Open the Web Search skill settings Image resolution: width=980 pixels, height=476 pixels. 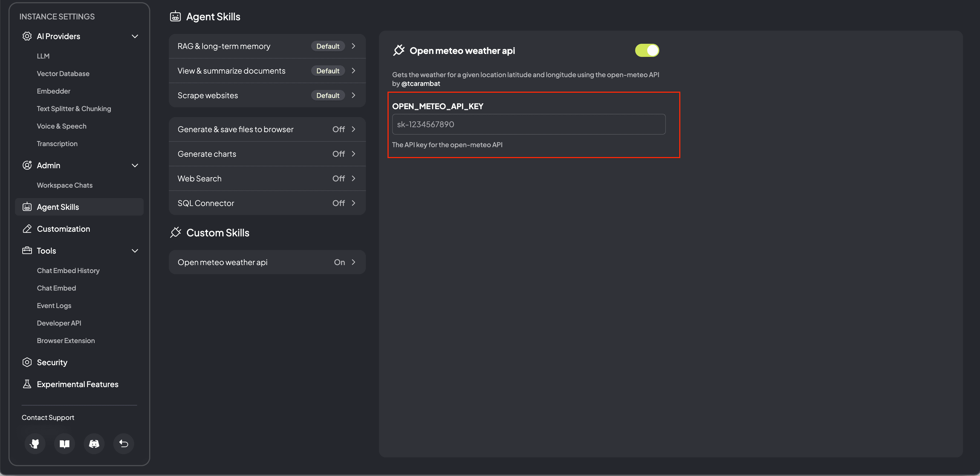(267, 178)
